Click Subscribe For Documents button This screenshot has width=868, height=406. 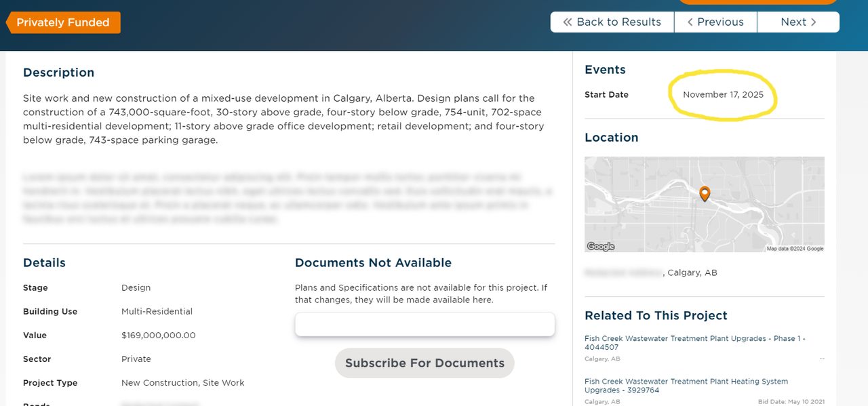(425, 363)
